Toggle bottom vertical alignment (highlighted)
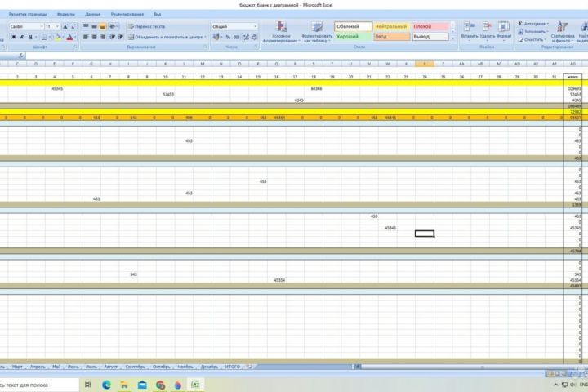The width and height of the screenshot is (588, 392). pos(102,27)
